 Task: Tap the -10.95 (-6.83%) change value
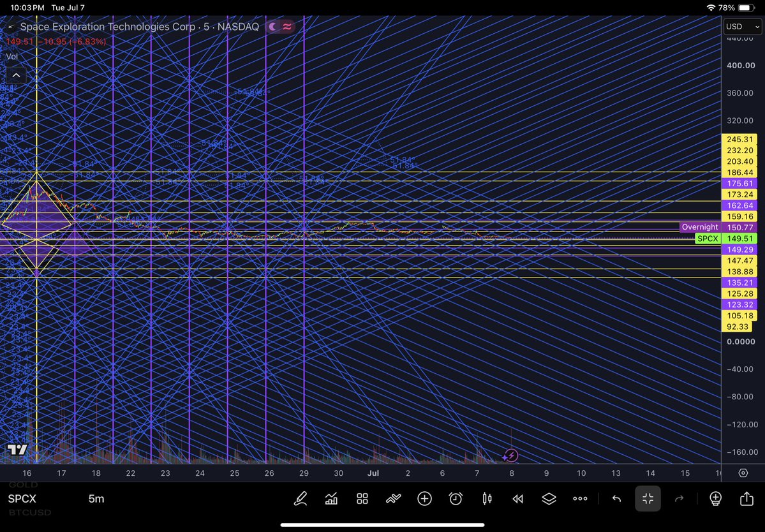(71, 41)
